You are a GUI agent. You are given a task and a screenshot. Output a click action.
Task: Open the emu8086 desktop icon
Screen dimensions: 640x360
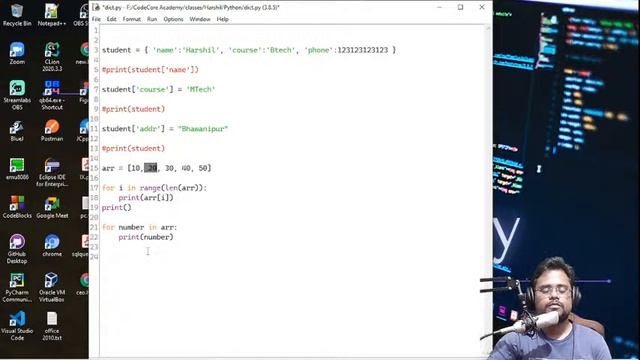[x=17, y=169]
